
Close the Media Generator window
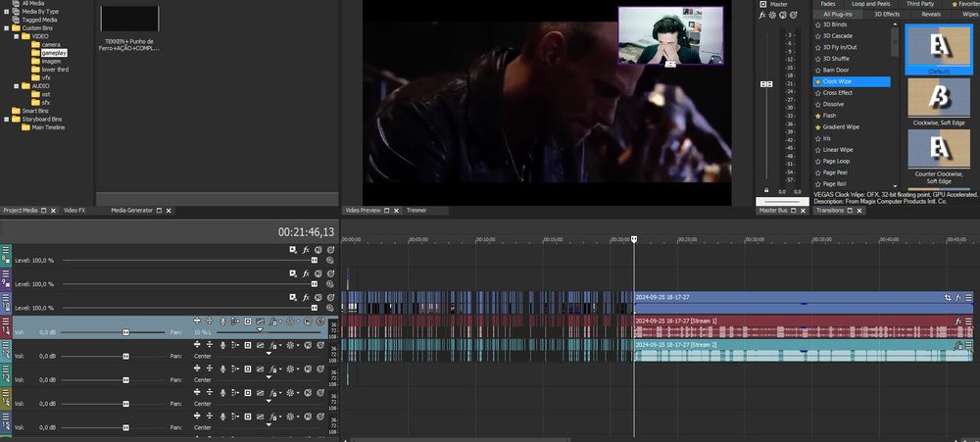pyautogui.click(x=169, y=211)
